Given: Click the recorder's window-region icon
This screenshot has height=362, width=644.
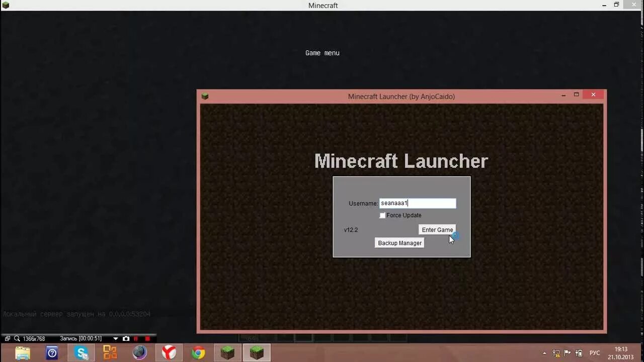Looking at the screenshot, I should point(8,339).
